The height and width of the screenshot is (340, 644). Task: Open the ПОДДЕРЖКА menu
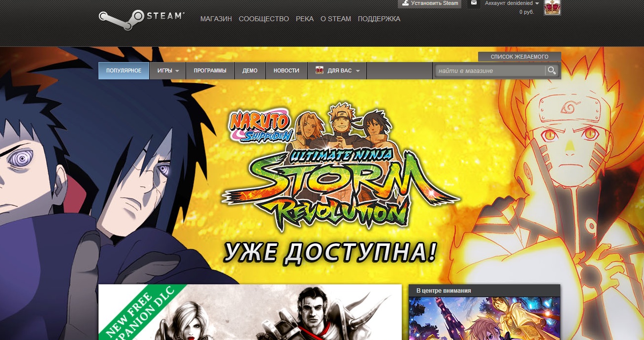379,19
